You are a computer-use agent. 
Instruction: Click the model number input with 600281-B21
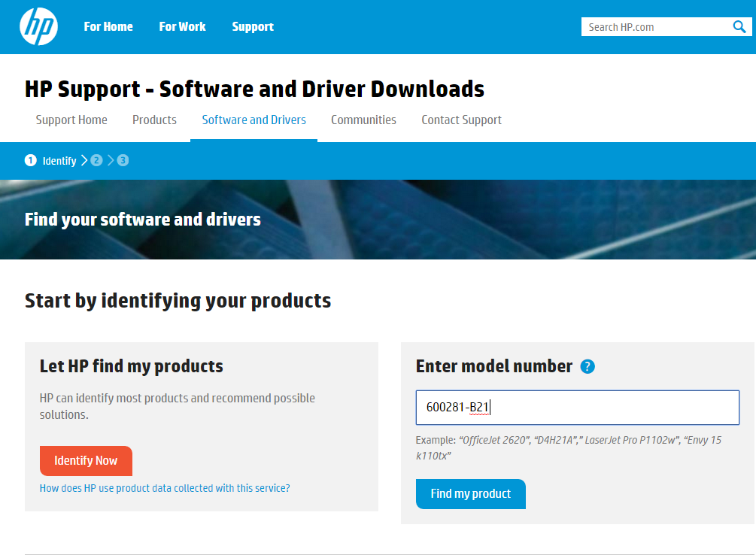(x=578, y=408)
